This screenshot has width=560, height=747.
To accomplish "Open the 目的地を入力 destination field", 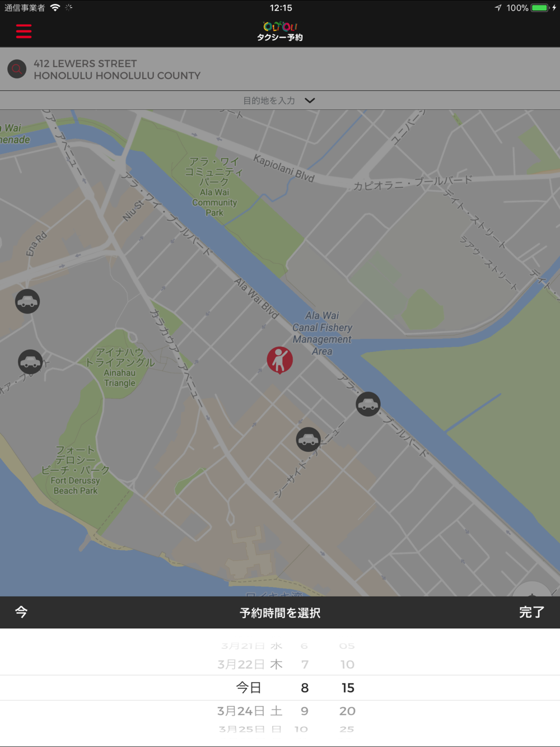I will point(280,100).
